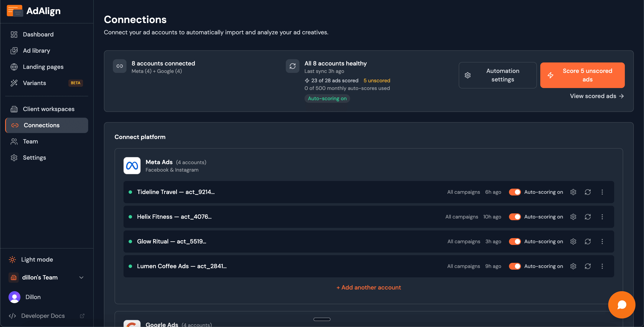Open the chat support bubble
The image size is (644, 327).
tap(621, 305)
